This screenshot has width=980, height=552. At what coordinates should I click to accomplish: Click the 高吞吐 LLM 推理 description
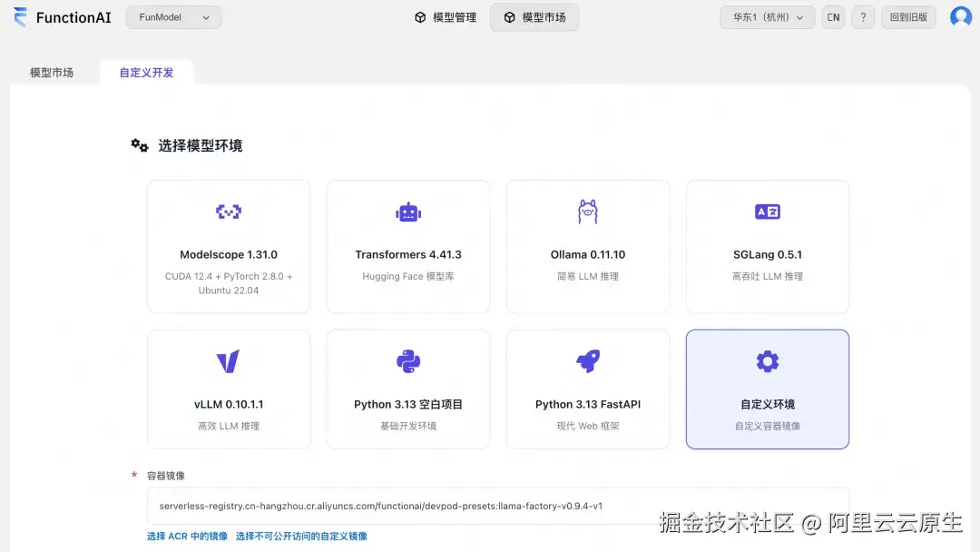(768, 276)
